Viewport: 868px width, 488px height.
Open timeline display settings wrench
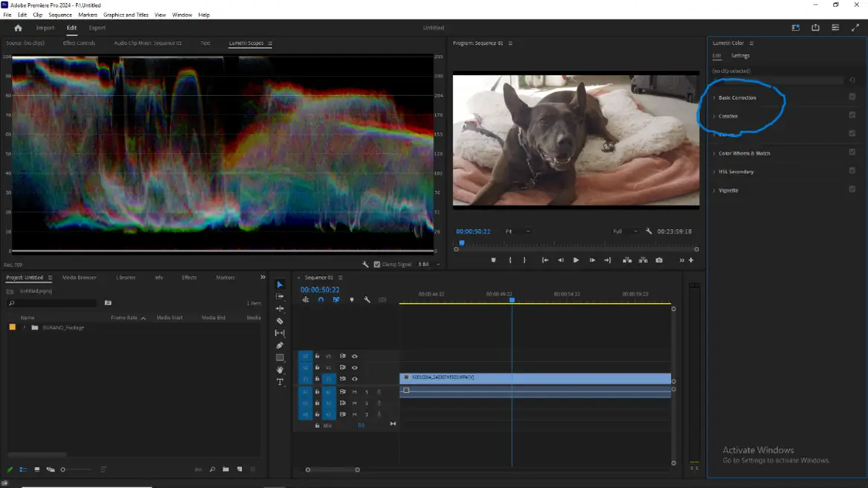[x=367, y=300]
